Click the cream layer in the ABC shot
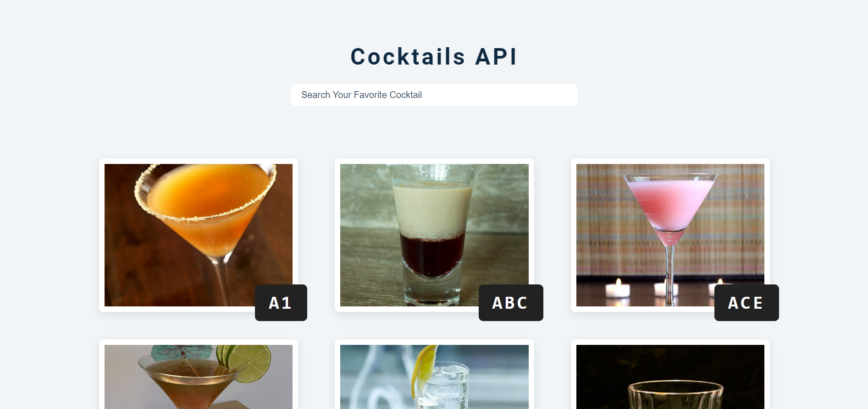This screenshot has width=868, height=409. tap(432, 208)
